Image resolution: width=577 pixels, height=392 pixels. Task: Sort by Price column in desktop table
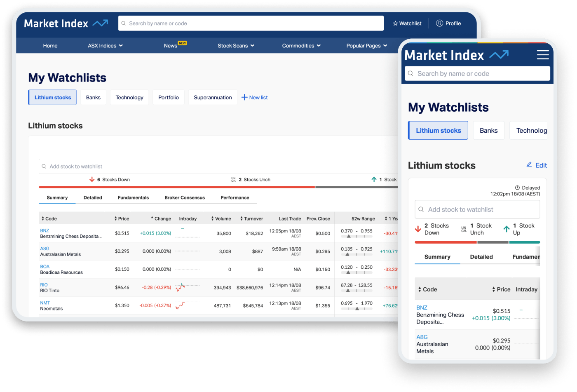coord(122,218)
